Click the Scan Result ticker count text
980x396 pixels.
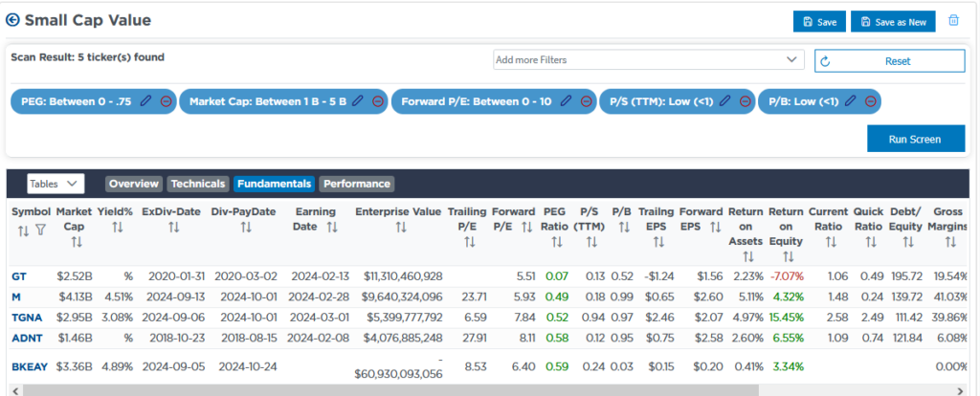[x=87, y=57]
